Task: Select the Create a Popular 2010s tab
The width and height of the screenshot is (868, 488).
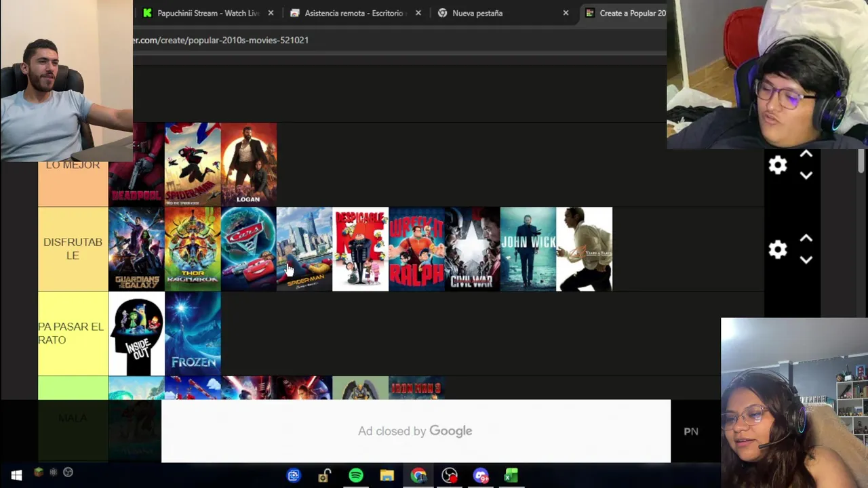Action: click(x=625, y=13)
